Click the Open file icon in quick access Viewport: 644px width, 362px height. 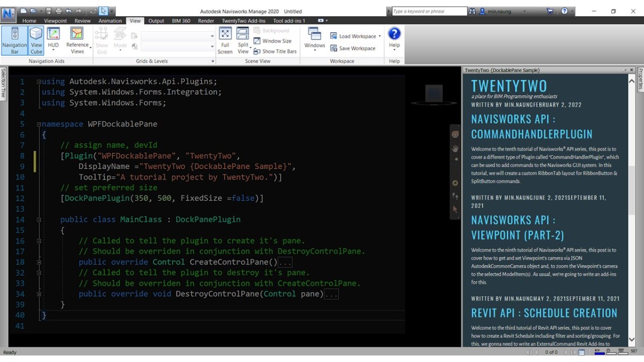pos(33,11)
